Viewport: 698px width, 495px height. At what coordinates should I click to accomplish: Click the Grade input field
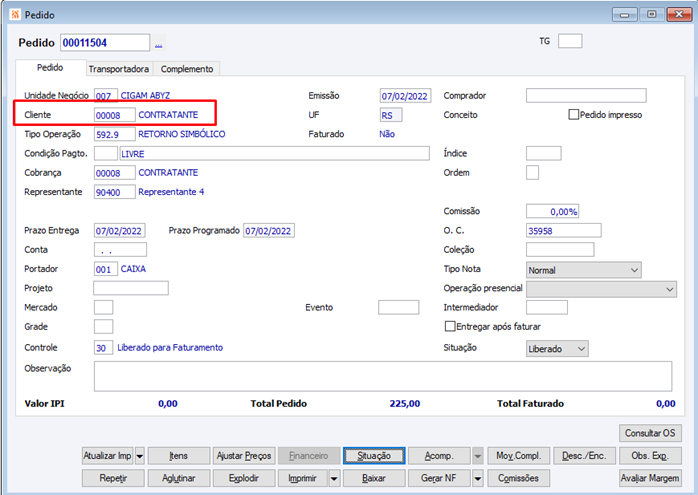103,326
